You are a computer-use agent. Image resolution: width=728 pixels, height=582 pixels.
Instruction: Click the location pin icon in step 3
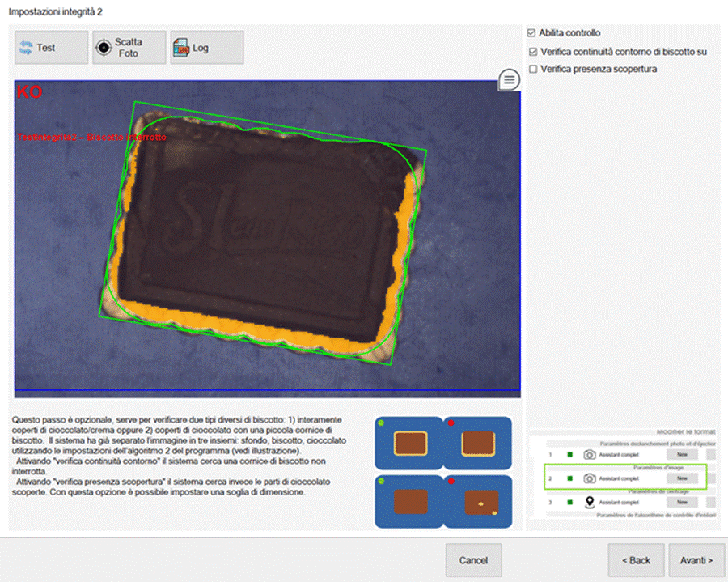tap(590, 502)
